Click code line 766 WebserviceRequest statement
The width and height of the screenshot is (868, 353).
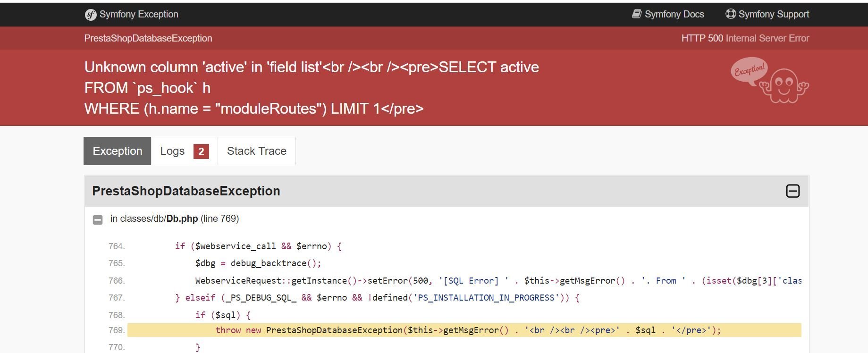498,281
